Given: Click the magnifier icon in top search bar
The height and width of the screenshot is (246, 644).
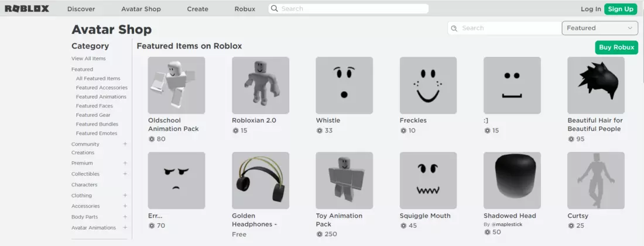Looking at the screenshot, I should (x=275, y=9).
